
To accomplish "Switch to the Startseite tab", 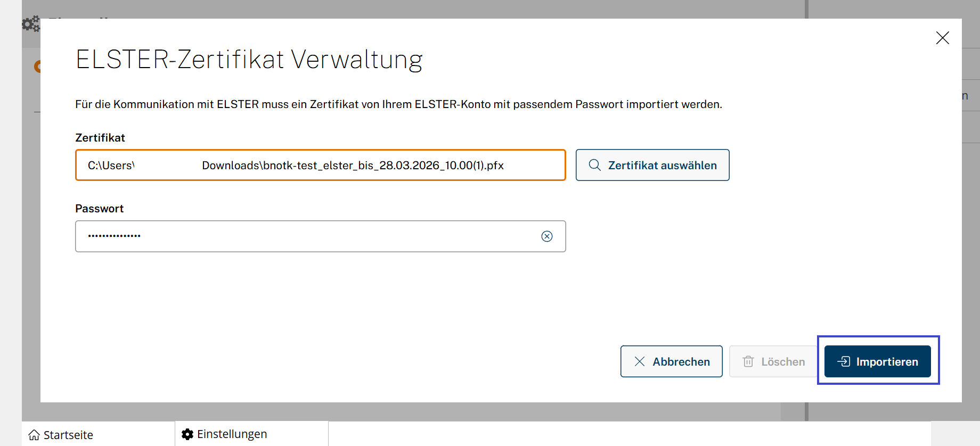I will (68, 435).
